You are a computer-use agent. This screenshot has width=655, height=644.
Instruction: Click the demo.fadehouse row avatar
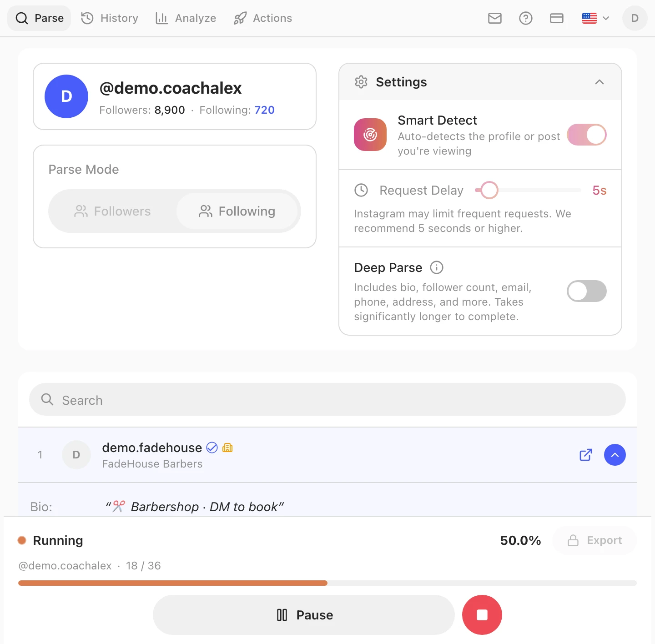[76, 455]
